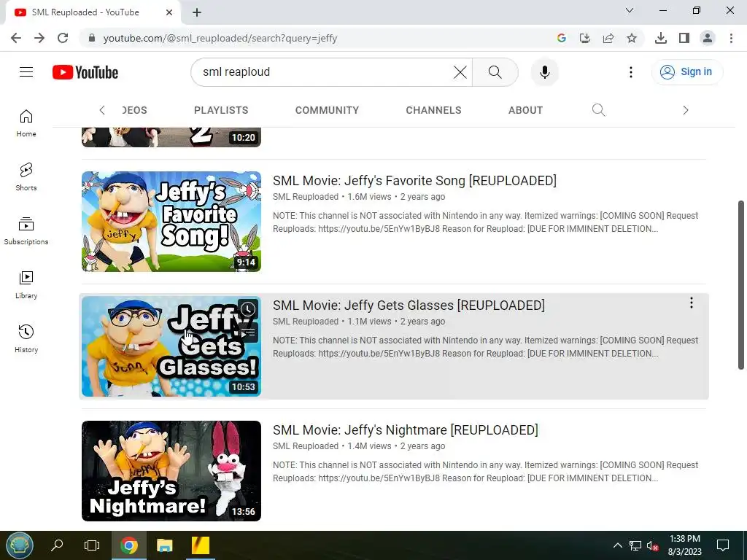Open File Explorer from taskbar
The width and height of the screenshot is (747, 560).
[x=165, y=545]
